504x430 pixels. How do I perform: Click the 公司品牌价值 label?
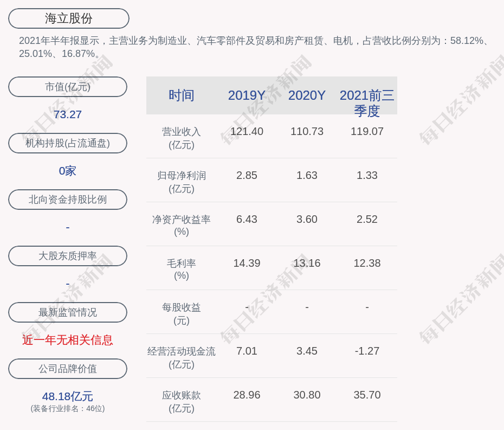(68, 369)
